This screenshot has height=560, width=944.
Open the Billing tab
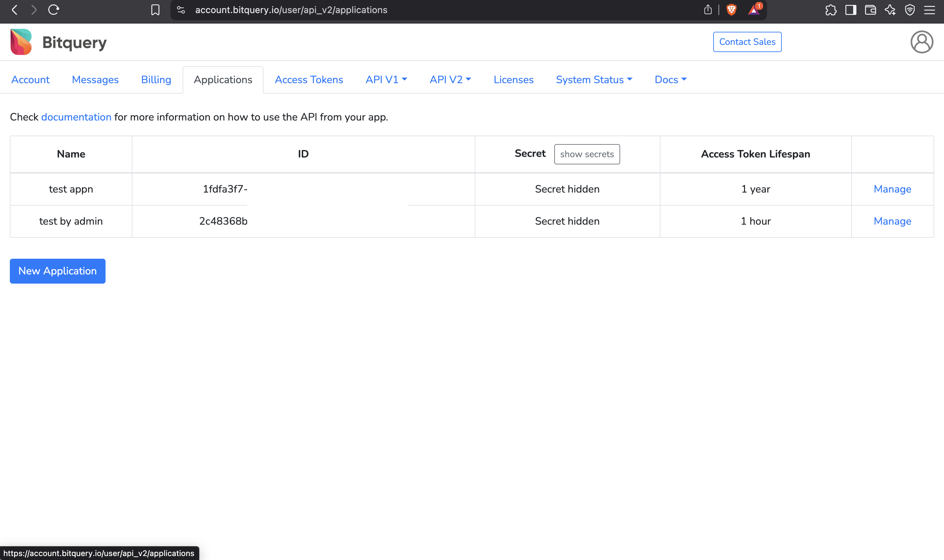pyautogui.click(x=156, y=80)
